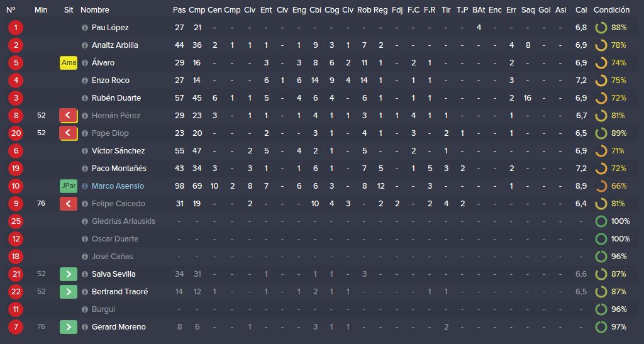This screenshot has height=344, width=644.
Task: Click the substituted-off red arrow for Hernán Pérez
Action: pyautogui.click(x=68, y=115)
